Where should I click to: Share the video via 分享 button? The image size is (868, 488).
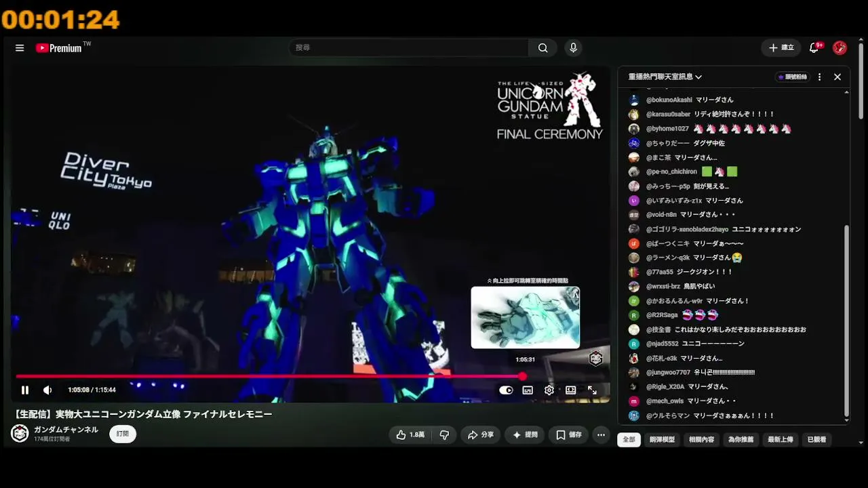coord(480,435)
